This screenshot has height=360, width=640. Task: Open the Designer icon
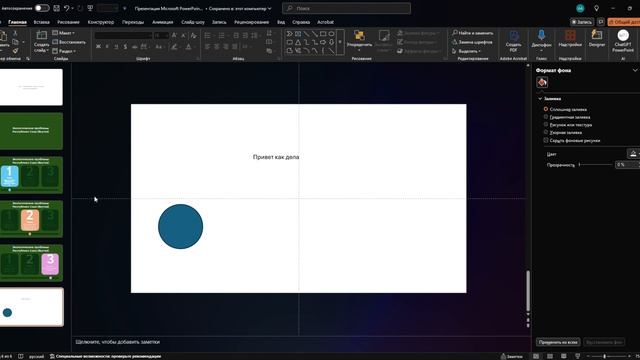pyautogui.click(x=596, y=35)
